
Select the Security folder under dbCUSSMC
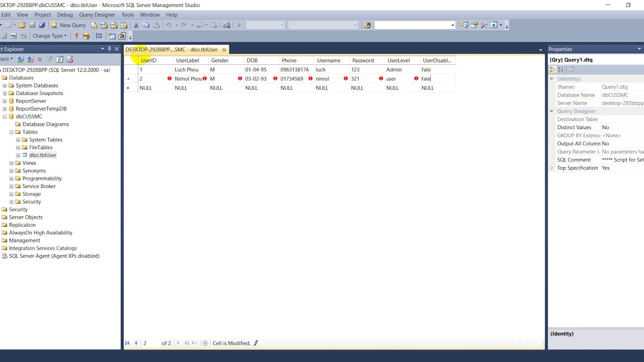(32, 202)
